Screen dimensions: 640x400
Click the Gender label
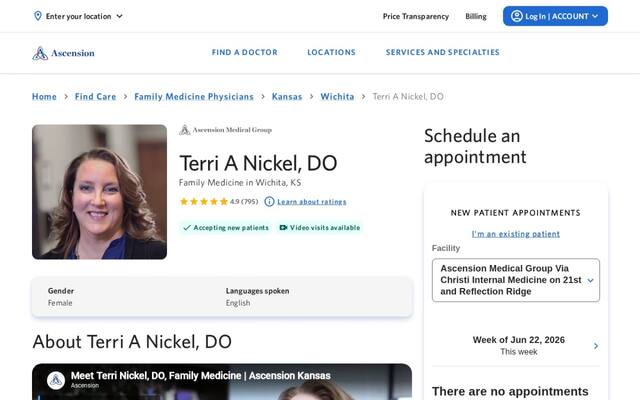61,291
